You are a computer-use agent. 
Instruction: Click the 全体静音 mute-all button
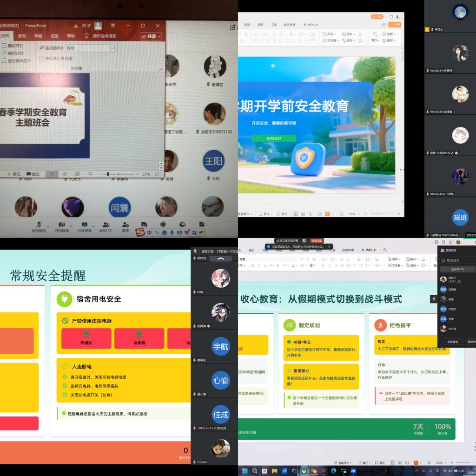click(452, 342)
